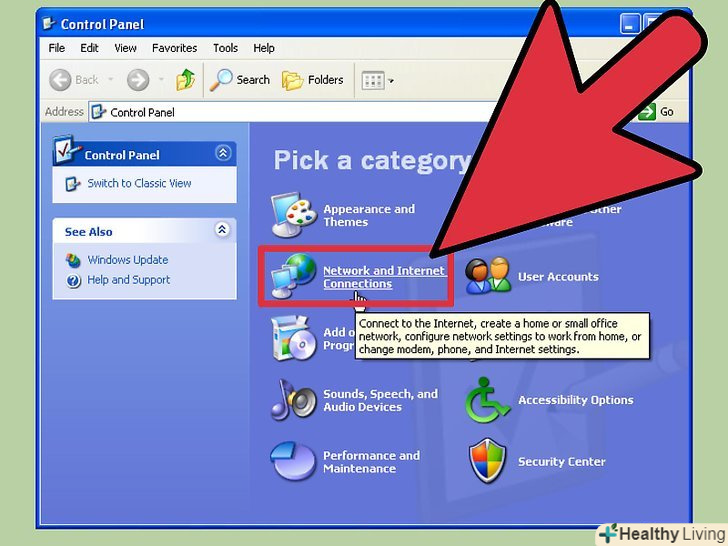The height and width of the screenshot is (546, 728).
Task: Open Sounds, Speech, and Audio Devices link
Action: tap(381, 400)
